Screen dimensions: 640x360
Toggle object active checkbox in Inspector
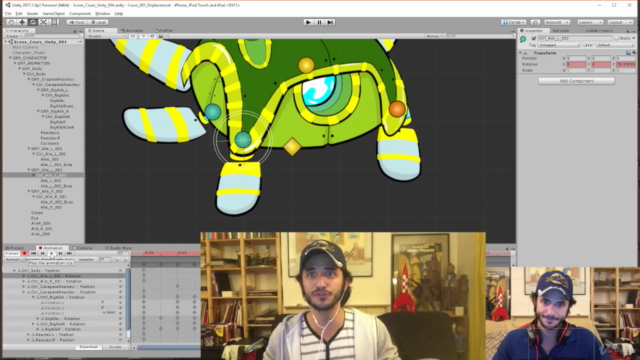tap(533, 38)
